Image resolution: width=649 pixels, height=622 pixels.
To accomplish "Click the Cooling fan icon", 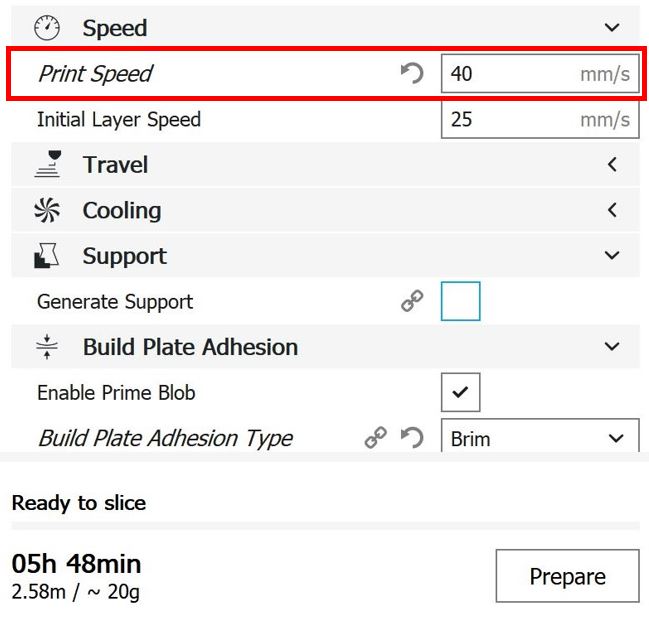I will [x=47, y=210].
